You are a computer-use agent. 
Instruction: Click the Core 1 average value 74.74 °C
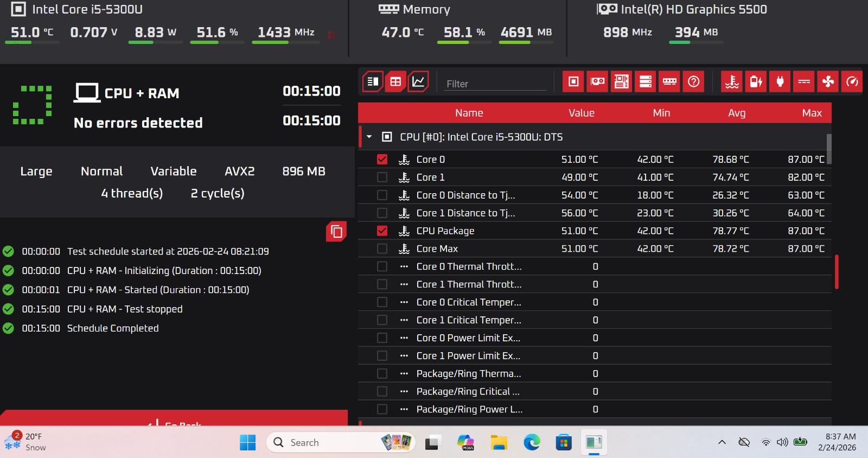pos(731,177)
